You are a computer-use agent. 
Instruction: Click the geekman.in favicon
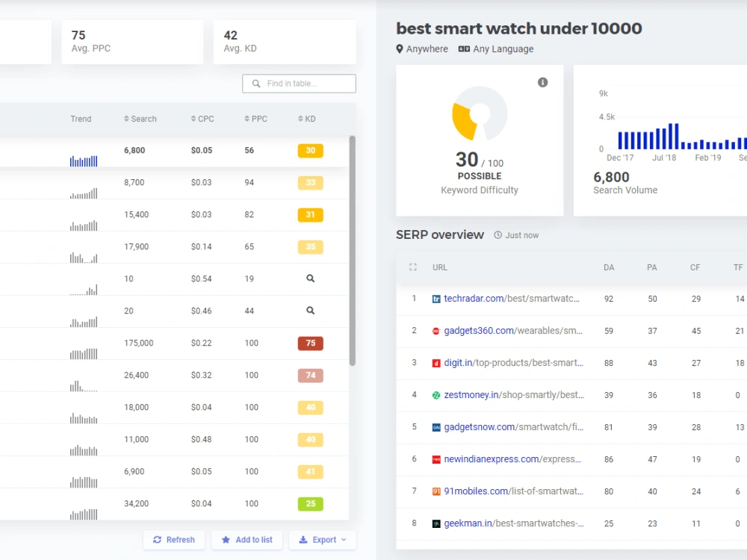436,523
